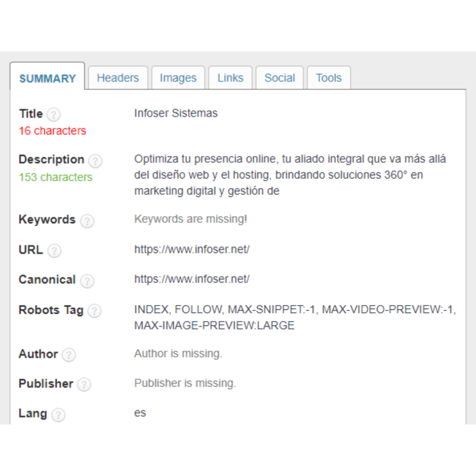Screen dimensions: 476x476
Task: Click the 'Author is missing.' text
Action: (x=178, y=354)
